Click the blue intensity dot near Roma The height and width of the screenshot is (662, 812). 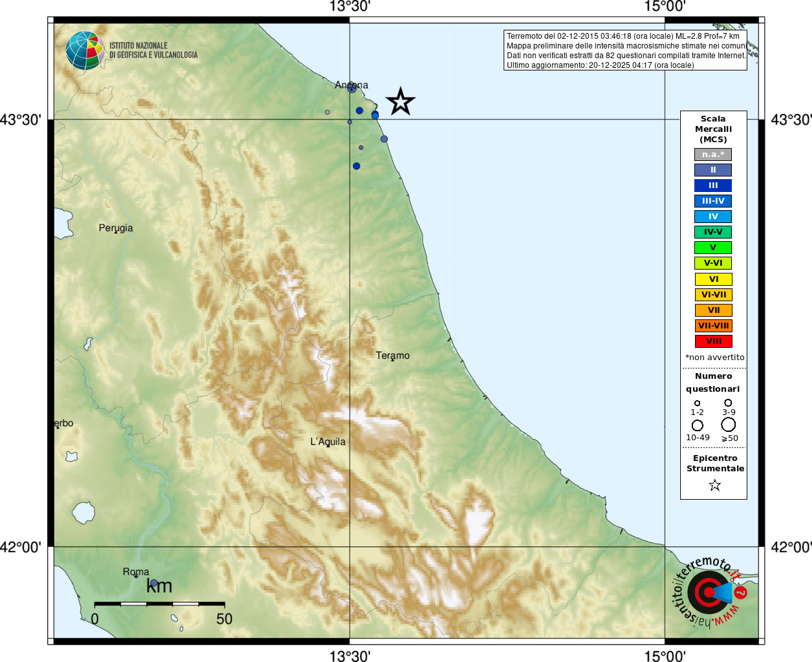coord(154,583)
